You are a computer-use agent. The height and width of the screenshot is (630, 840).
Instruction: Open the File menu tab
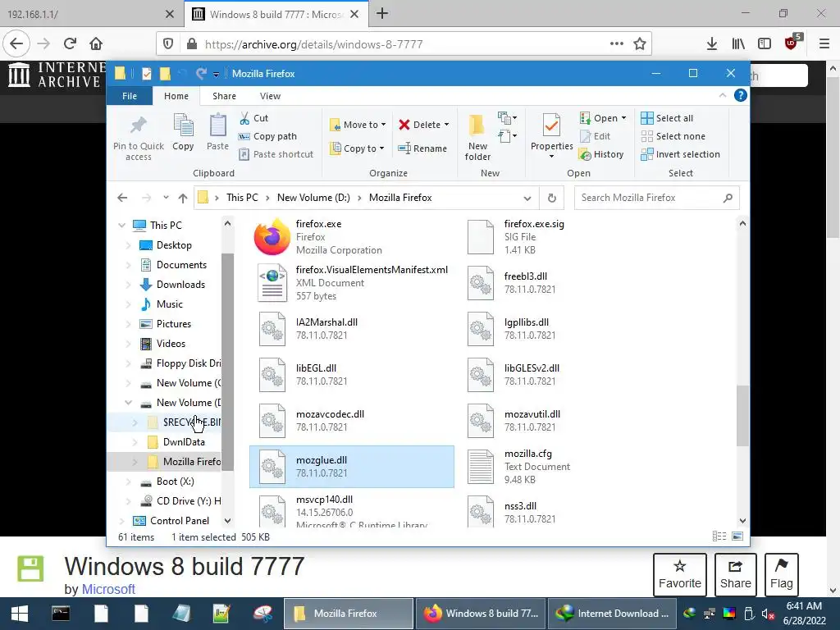129,96
